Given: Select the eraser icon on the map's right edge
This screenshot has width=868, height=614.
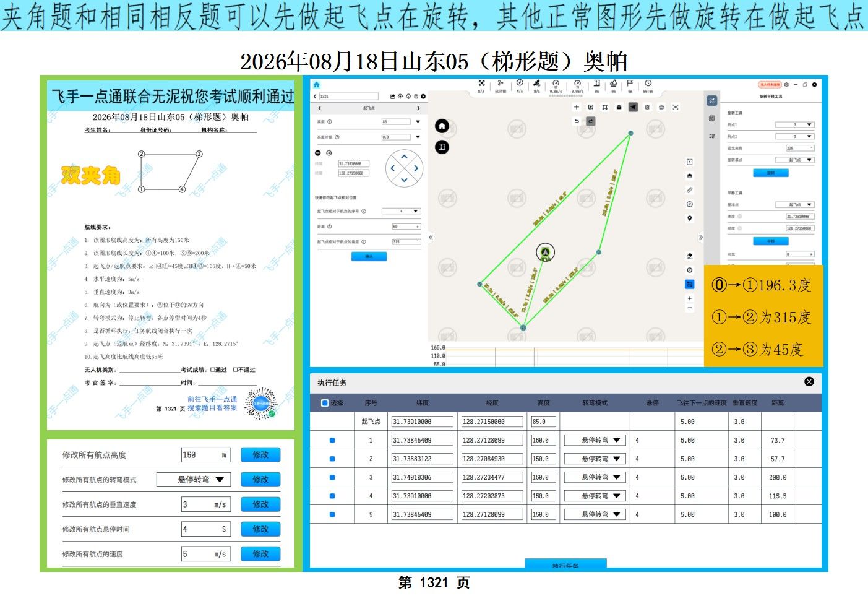Looking at the screenshot, I should [x=689, y=256].
